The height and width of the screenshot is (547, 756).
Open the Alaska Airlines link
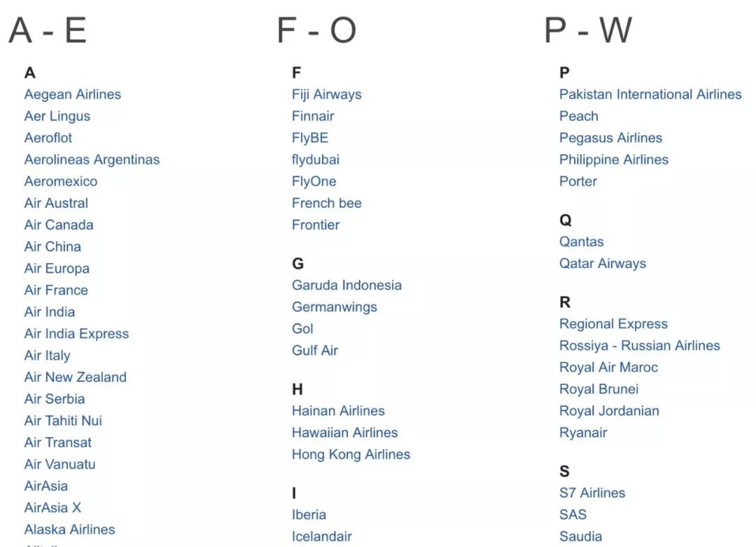coord(70,530)
